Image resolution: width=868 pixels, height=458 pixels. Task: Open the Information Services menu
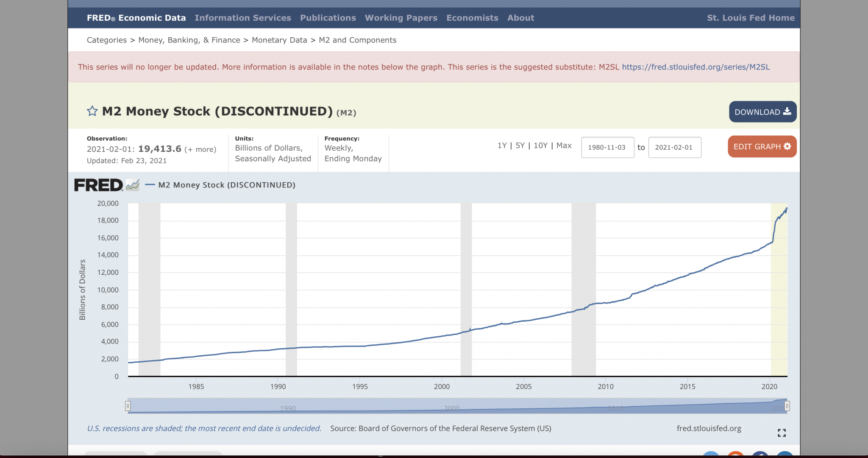[x=243, y=18]
